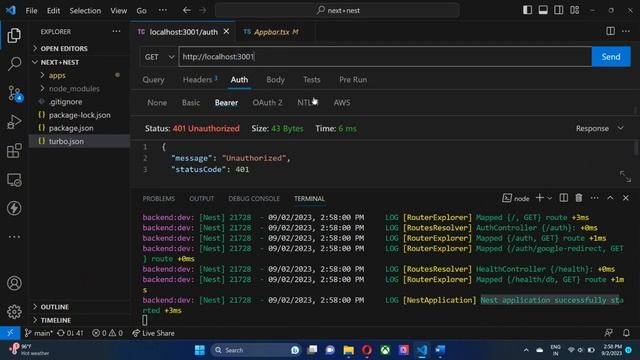The image size is (640, 360).
Task: Open the File menu
Action: coord(31,11)
